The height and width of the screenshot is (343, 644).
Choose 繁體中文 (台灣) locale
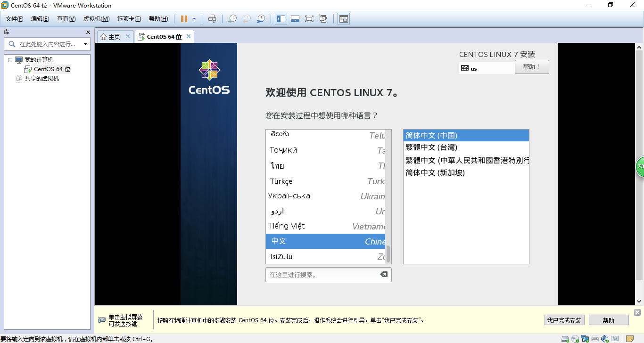[x=466, y=147]
